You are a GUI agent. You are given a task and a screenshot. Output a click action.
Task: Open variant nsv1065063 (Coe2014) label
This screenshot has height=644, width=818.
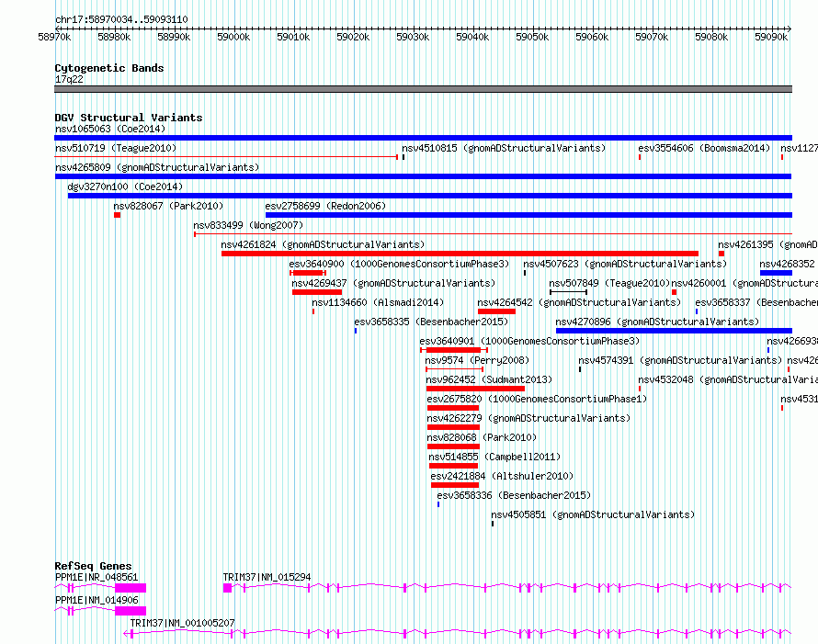110,129
